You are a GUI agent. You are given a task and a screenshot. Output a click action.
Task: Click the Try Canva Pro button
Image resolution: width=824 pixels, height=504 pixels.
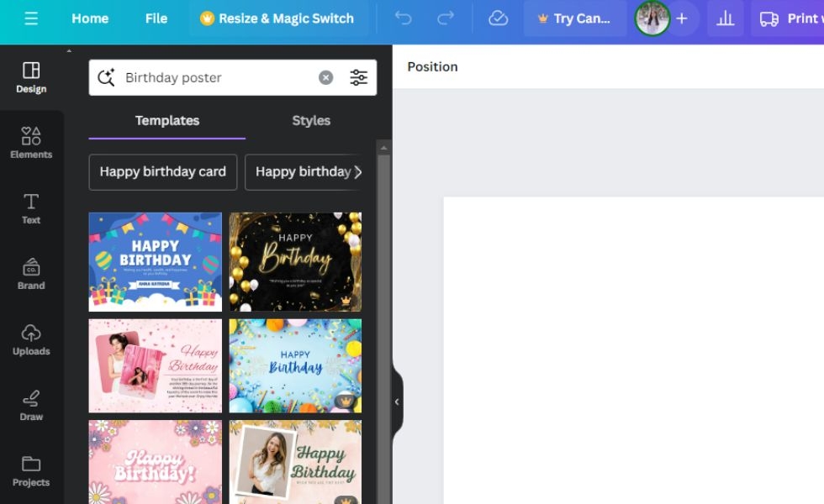click(x=574, y=18)
